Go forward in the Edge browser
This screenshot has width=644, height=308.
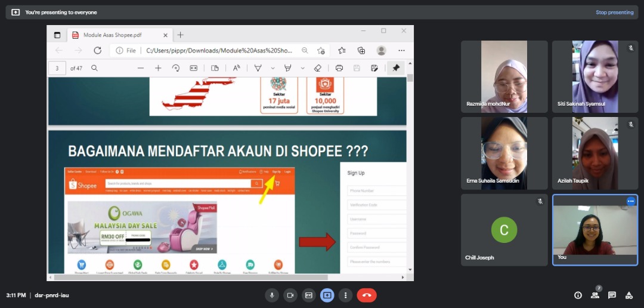click(78, 51)
